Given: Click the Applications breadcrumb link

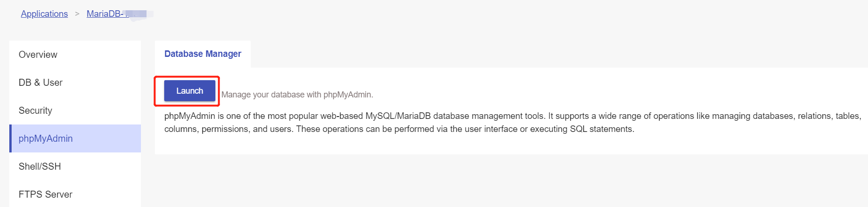Looking at the screenshot, I should pos(44,14).
